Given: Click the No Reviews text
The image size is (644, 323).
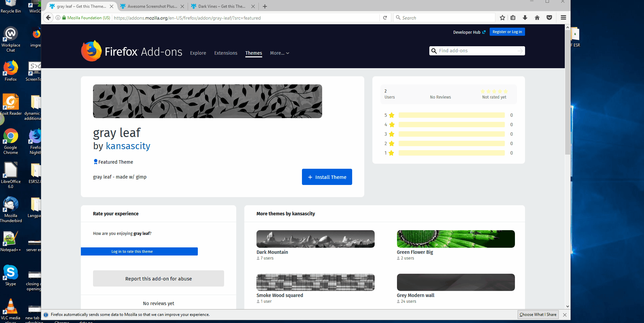Looking at the screenshot, I should pos(440,97).
